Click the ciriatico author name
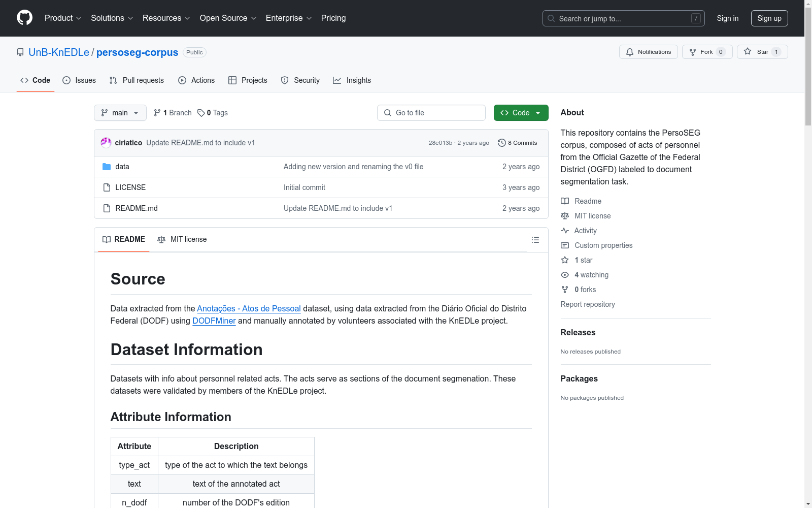812x508 pixels. coord(128,143)
